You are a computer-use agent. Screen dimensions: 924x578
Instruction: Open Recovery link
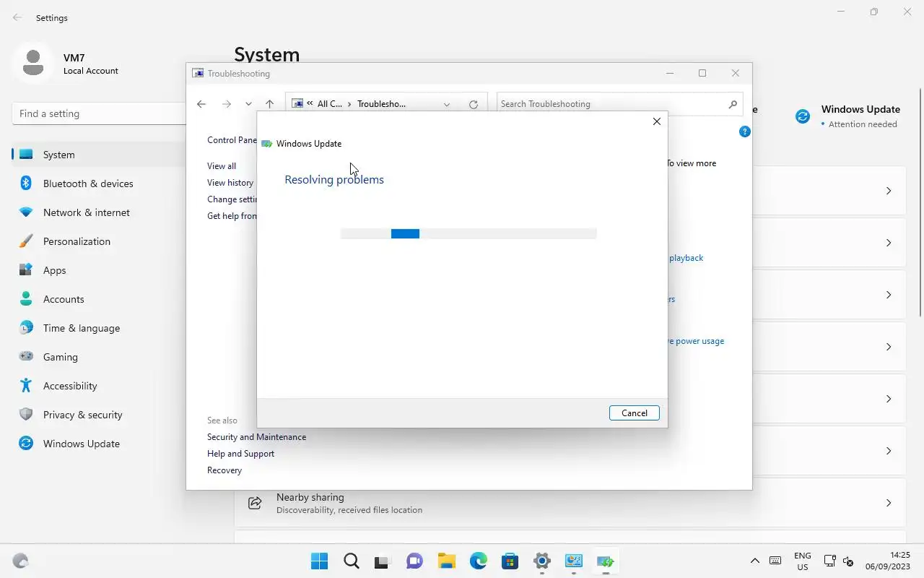coord(225,470)
